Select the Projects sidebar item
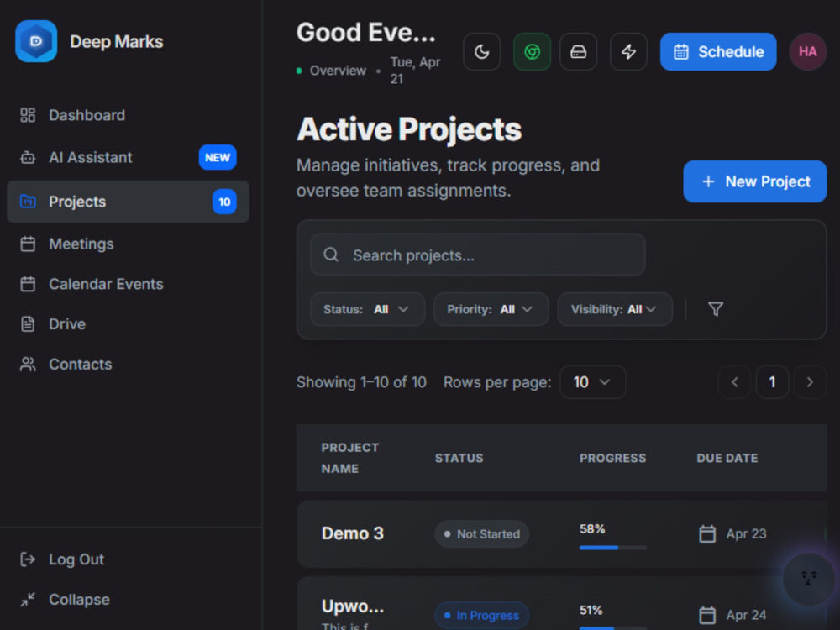The height and width of the screenshot is (630, 840). tap(128, 202)
